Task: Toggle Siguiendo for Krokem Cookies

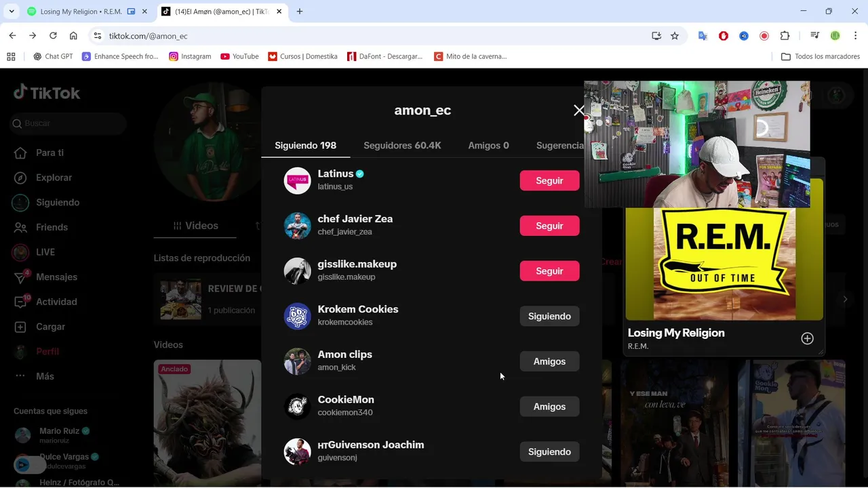Action: [x=549, y=316]
